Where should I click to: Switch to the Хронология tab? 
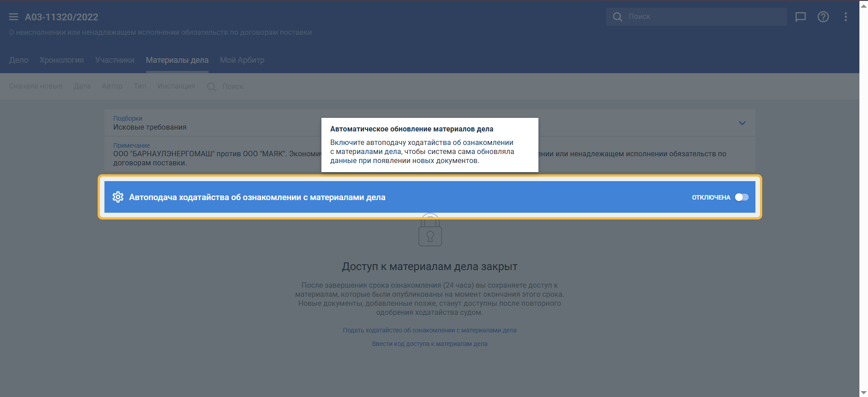[61, 60]
